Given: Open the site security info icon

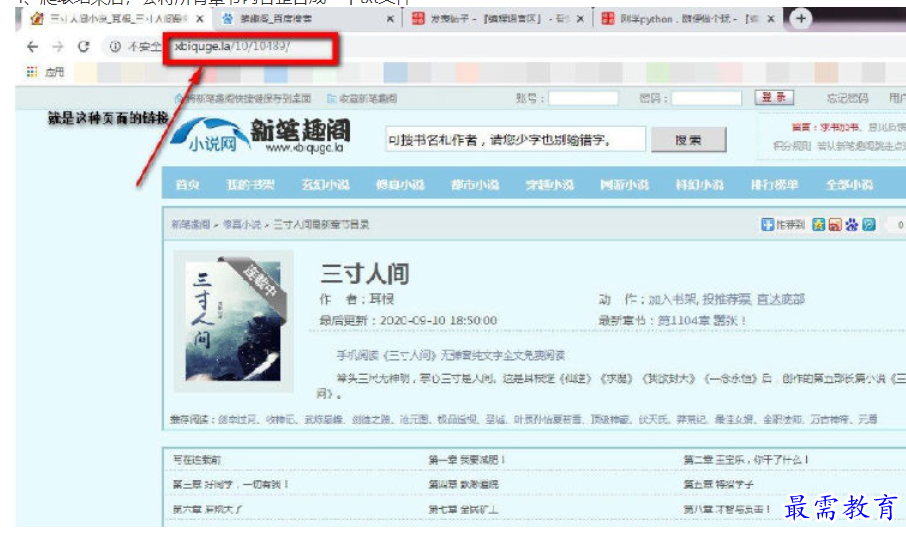Looking at the screenshot, I should point(115,47).
